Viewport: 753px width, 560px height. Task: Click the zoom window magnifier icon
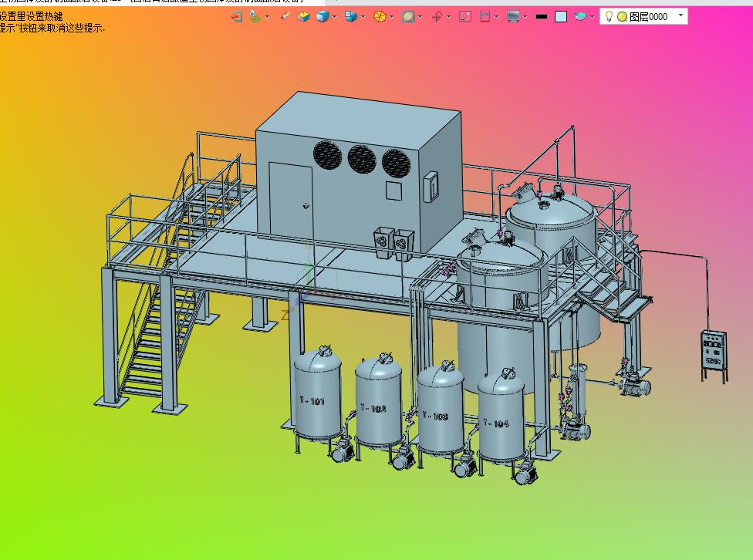tap(408, 16)
